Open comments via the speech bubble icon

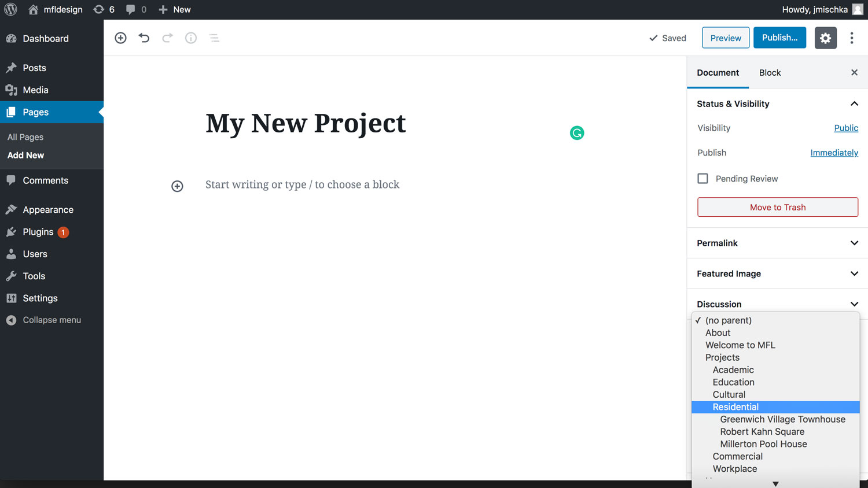132,9
